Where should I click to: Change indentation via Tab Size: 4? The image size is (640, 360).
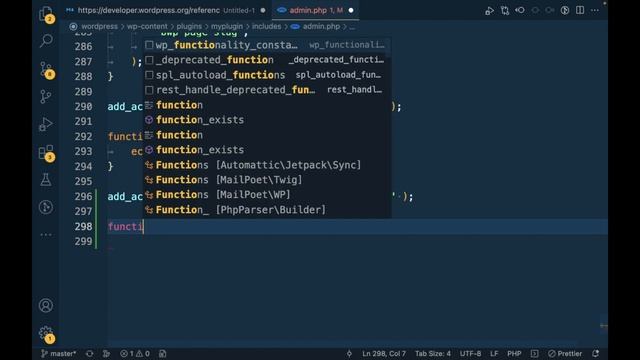(433, 353)
